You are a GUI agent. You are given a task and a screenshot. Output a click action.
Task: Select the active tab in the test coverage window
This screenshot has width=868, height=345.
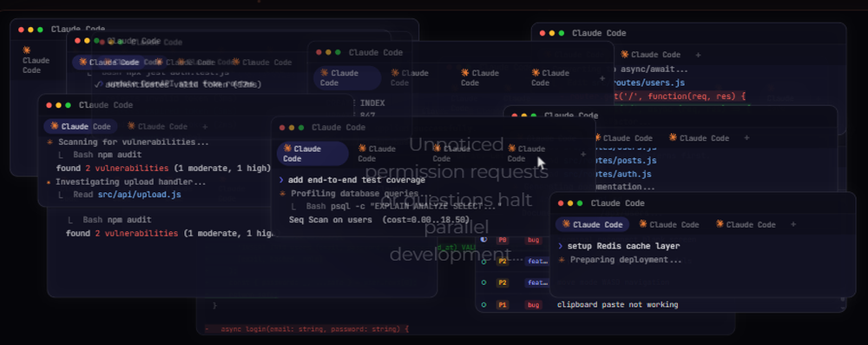312,154
